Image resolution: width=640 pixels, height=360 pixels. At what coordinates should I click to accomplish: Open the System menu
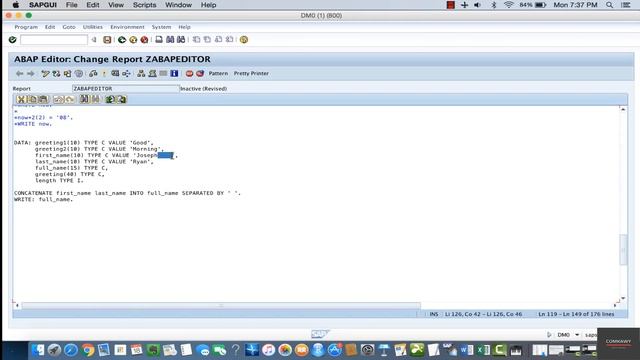161,27
